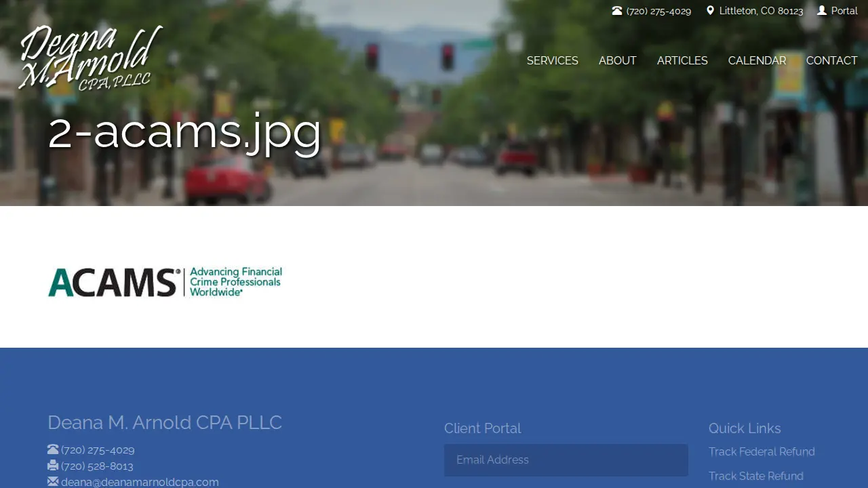Click the map pin location icon
The width and height of the screenshot is (868, 488).
(x=710, y=11)
